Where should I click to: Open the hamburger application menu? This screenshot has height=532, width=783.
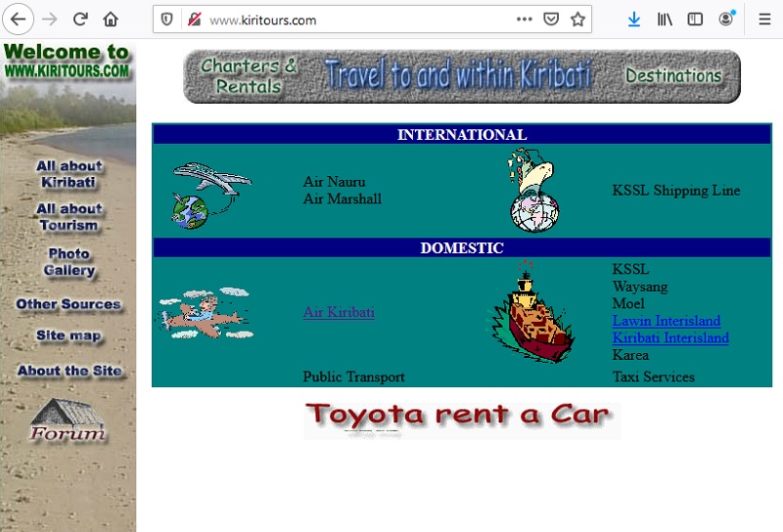(x=764, y=20)
